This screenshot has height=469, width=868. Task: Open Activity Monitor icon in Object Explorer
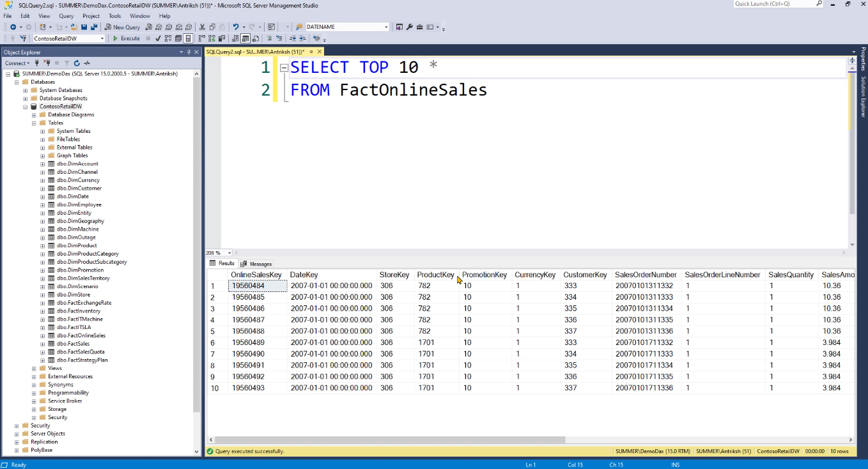(x=87, y=63)
